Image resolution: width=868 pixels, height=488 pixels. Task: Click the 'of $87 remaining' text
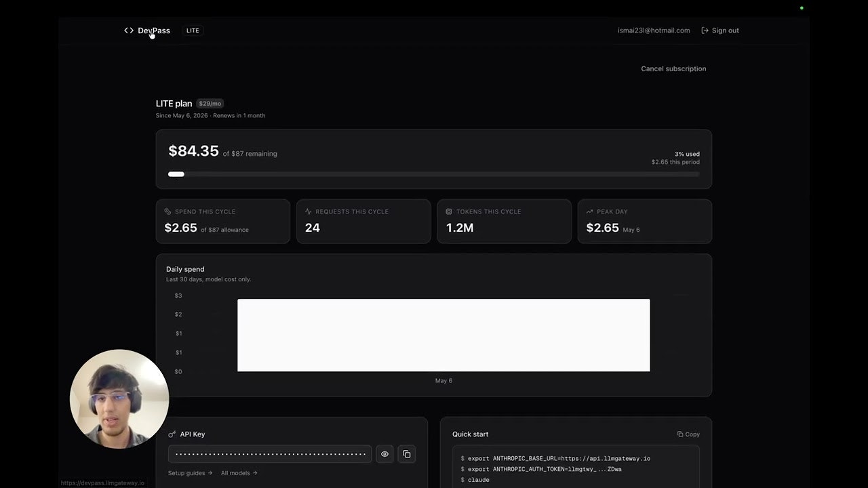click(x=250, y=154)
